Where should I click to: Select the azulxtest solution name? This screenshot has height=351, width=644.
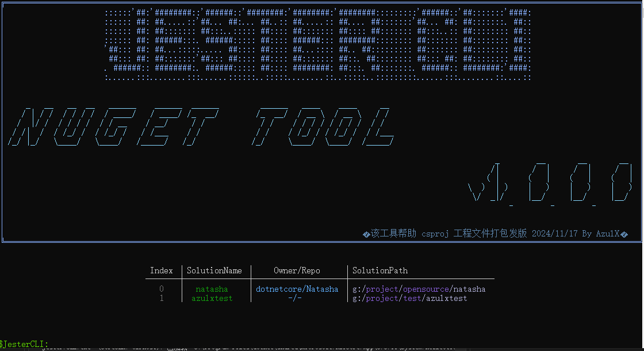(214, 298)
